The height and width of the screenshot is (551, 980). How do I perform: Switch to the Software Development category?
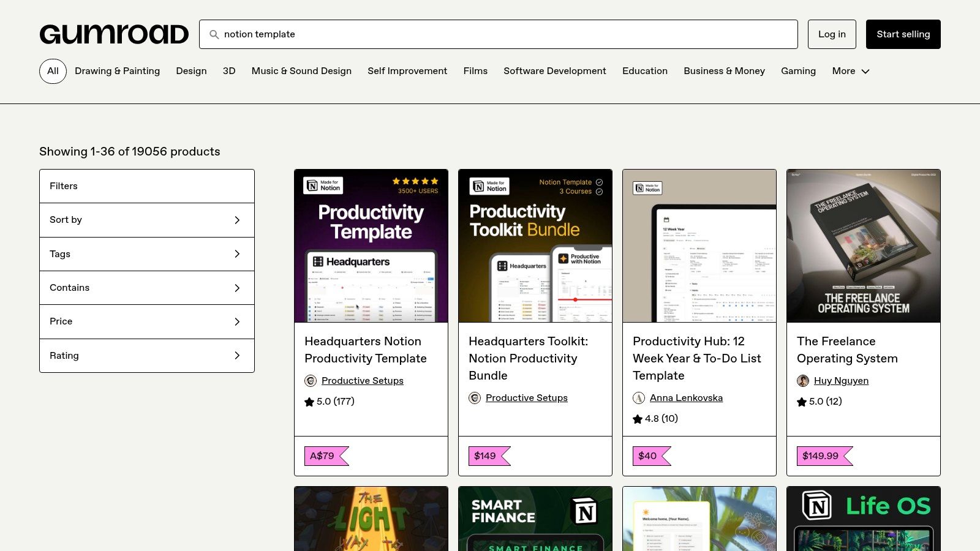[x=554, y=71]
